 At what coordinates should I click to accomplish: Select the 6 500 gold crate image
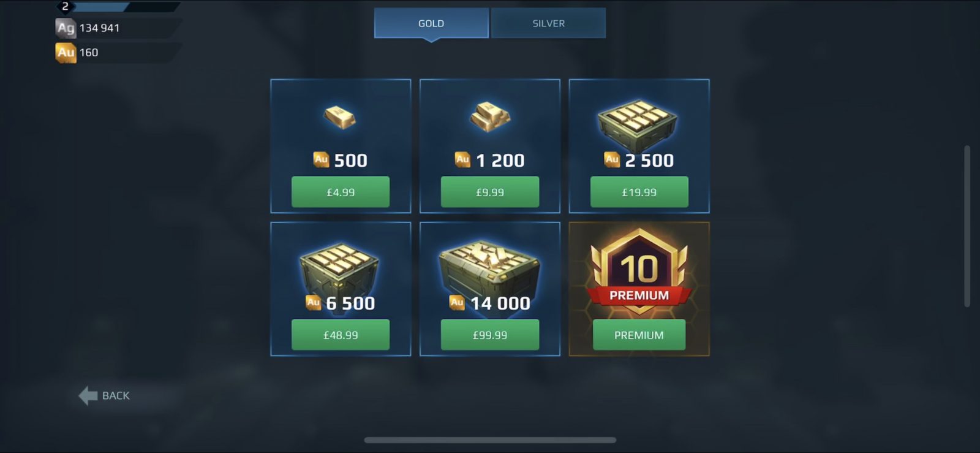tap(339, 268)
